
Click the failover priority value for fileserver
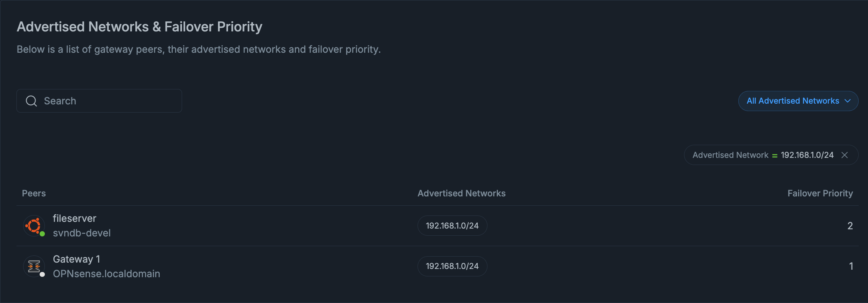(x=850, y=225)
